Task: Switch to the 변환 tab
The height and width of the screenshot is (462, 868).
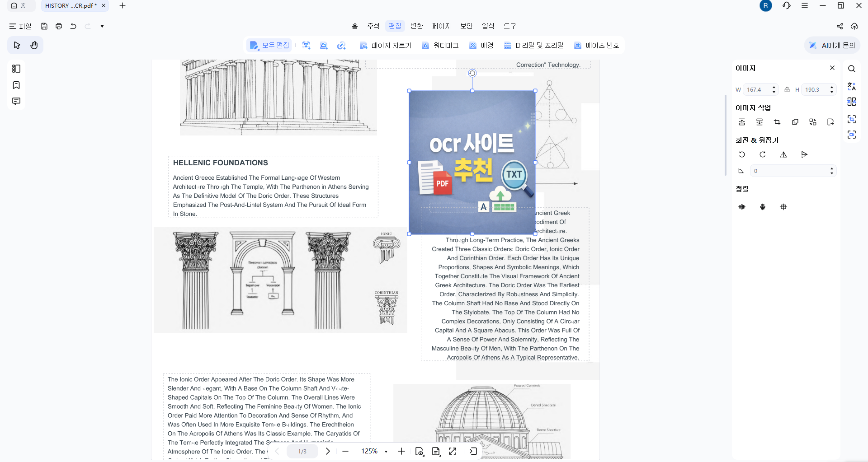Action: [417, 26]
